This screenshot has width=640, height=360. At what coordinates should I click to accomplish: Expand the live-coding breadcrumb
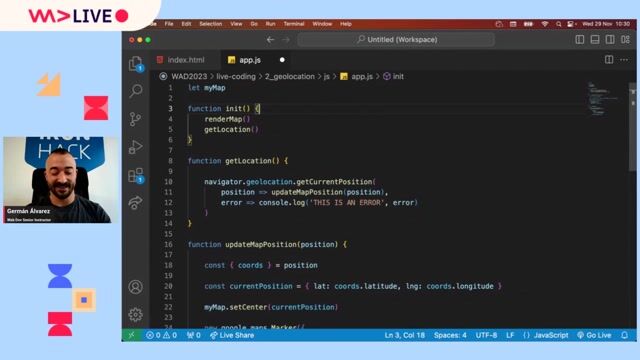[236, 76]
